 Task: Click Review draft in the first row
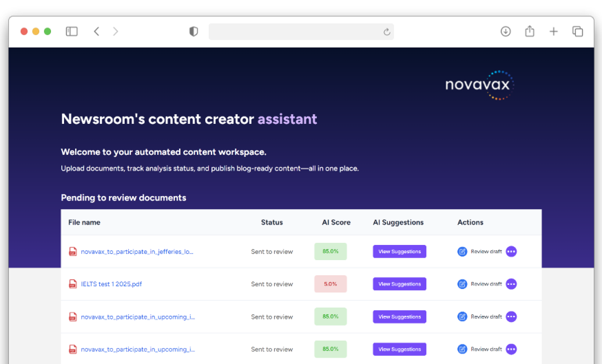480,252
